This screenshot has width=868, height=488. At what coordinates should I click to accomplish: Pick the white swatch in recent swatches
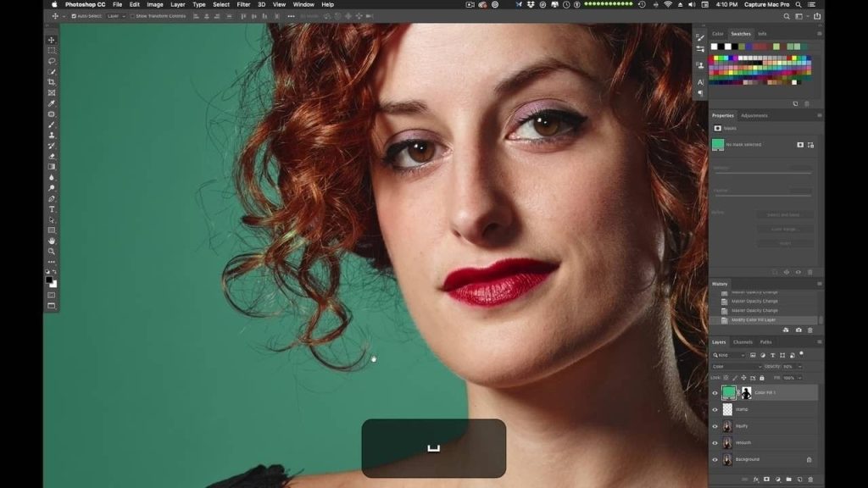point(714,47)
